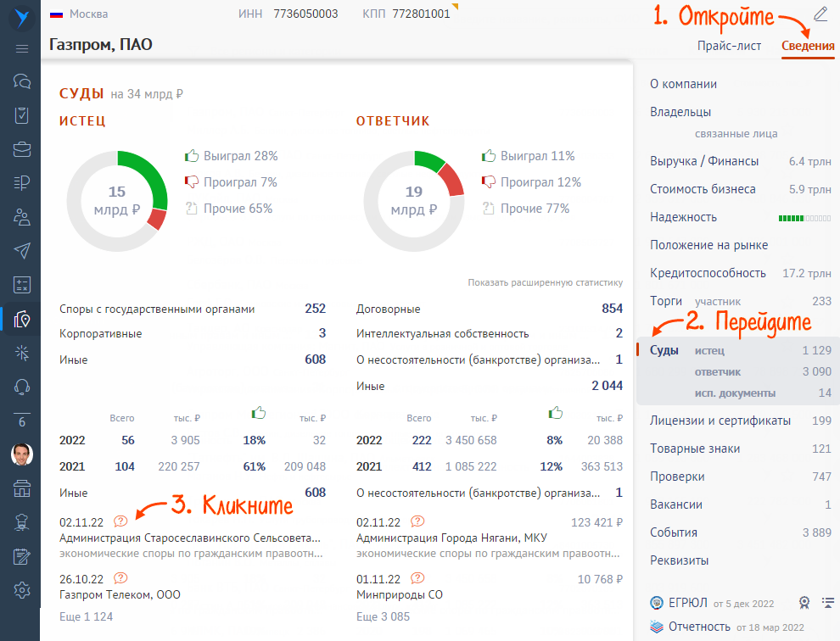This screenshot has height=641, width=840.
Task: Open the sparkle burst sidebar icon
Action: pyautogui.click(x=22, y=353)
